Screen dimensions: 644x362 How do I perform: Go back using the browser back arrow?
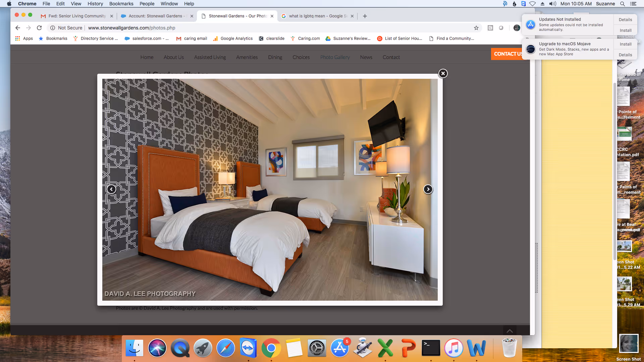pos(17,28)
